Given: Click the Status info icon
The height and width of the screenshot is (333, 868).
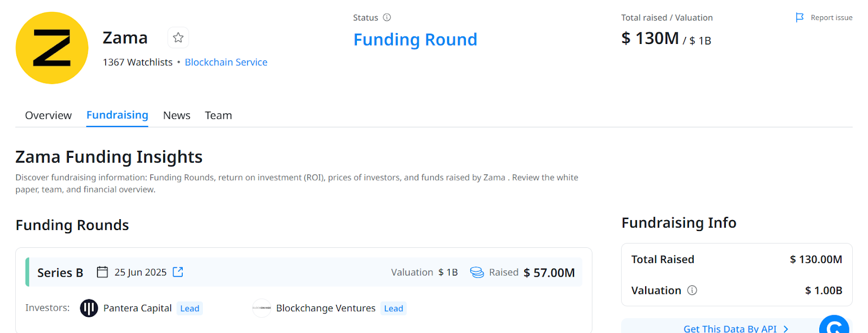Looking at the screenshot, I should (387, 17).
